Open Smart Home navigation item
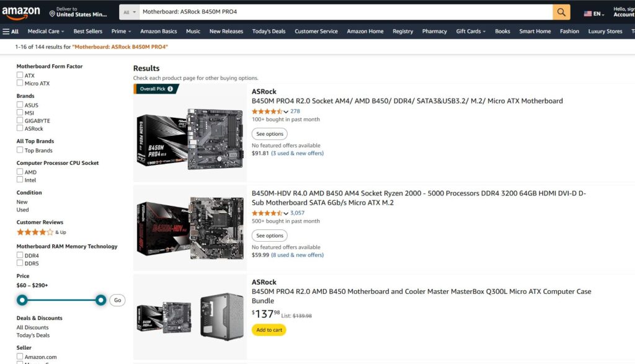635x364 pixels. click(x=535, y=32)
